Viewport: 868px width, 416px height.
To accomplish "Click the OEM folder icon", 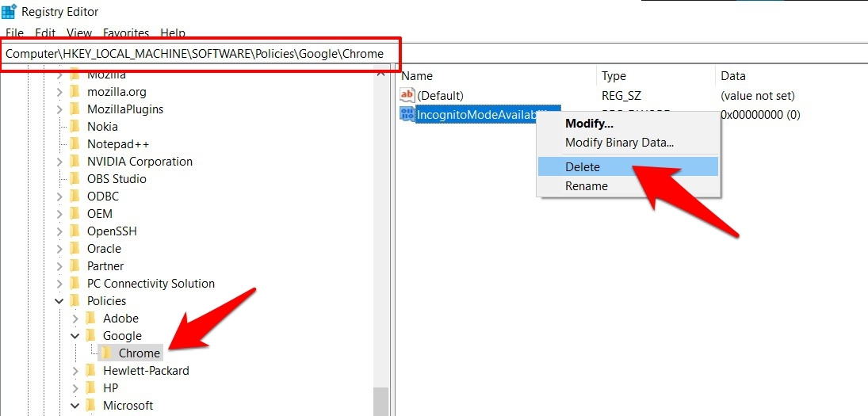I will 75,213.
